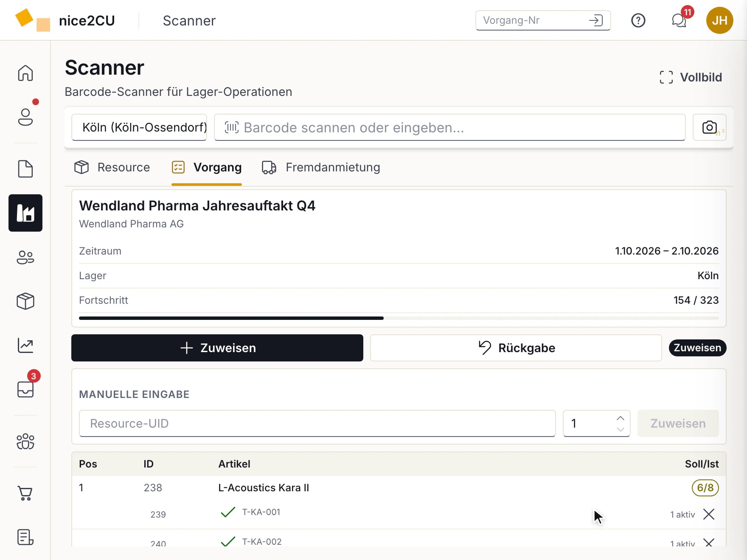Open the package box sidebar icon
Screen dimensions: 747x560
coord(25,301)
